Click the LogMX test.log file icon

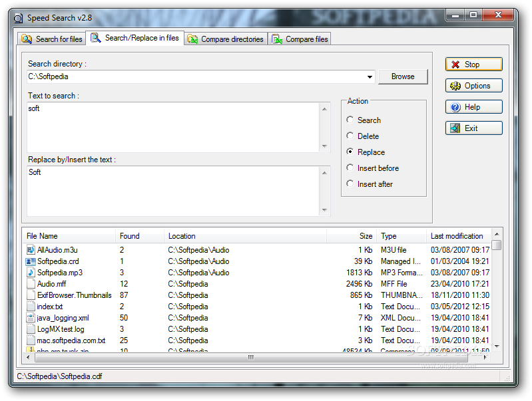(31, 329)
